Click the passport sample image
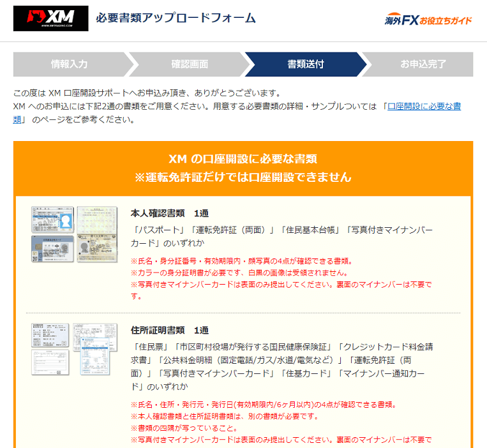 [x=97, y=234]
